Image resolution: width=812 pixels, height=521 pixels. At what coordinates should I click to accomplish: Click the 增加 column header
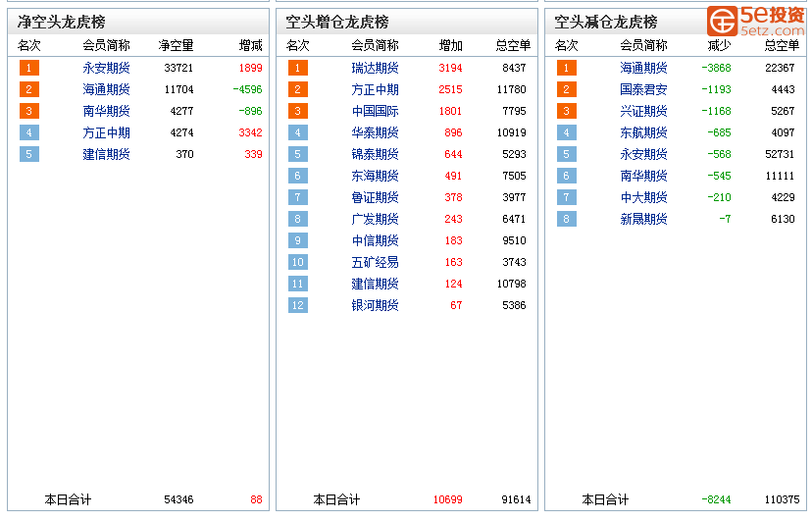tap(450, 45)
